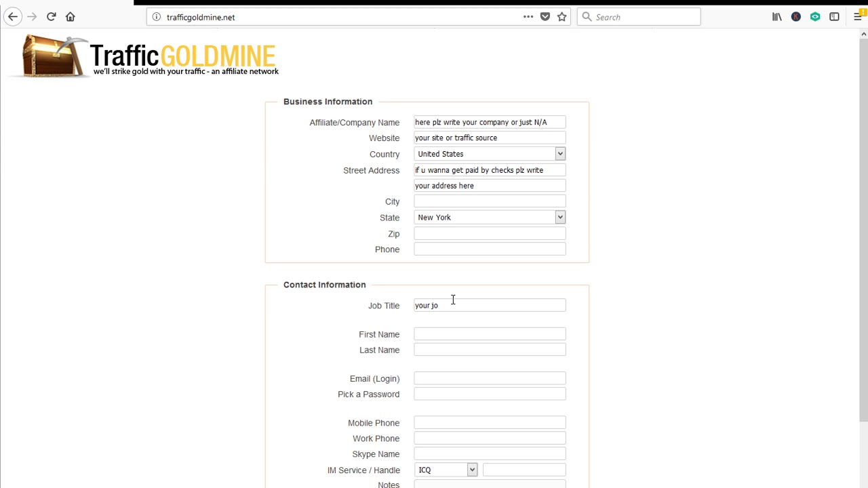Click the Last Name input field

point(490,350)
